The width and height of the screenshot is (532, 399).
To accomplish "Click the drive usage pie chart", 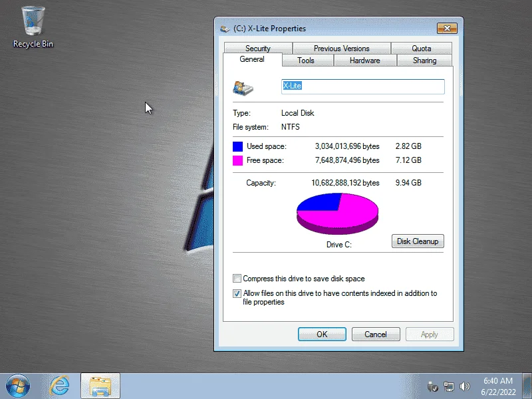I will click(x=337, y=213).
